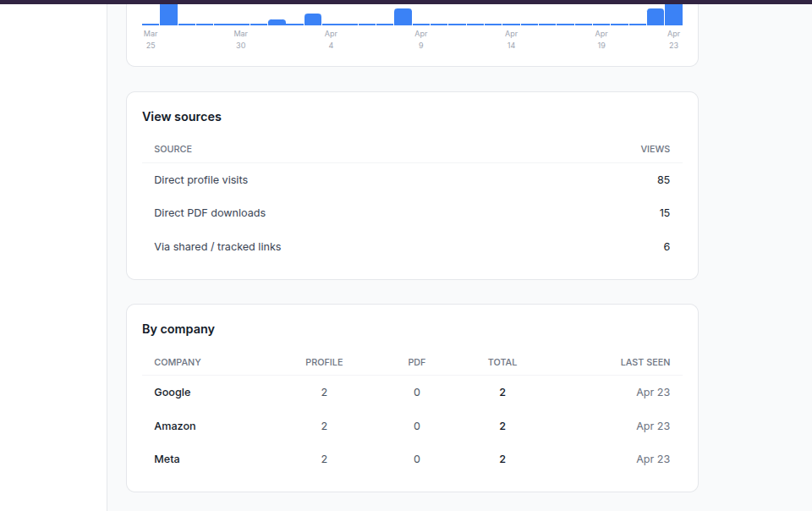
Task: Click the Apr 19 axis label
Action: pos(601,40)
